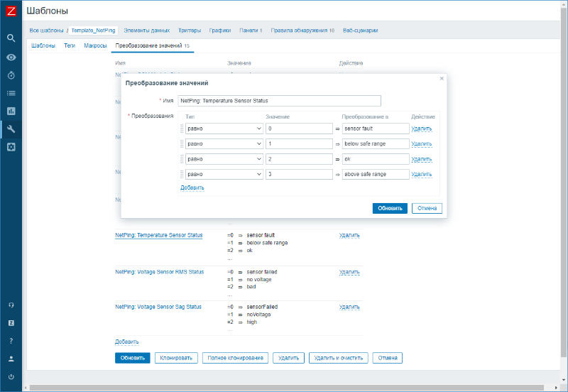This screenshot has width=568, height=392.
Task: Delete the sensor fault mapping row
Action: pyautogui.click(x=422, y=129)
